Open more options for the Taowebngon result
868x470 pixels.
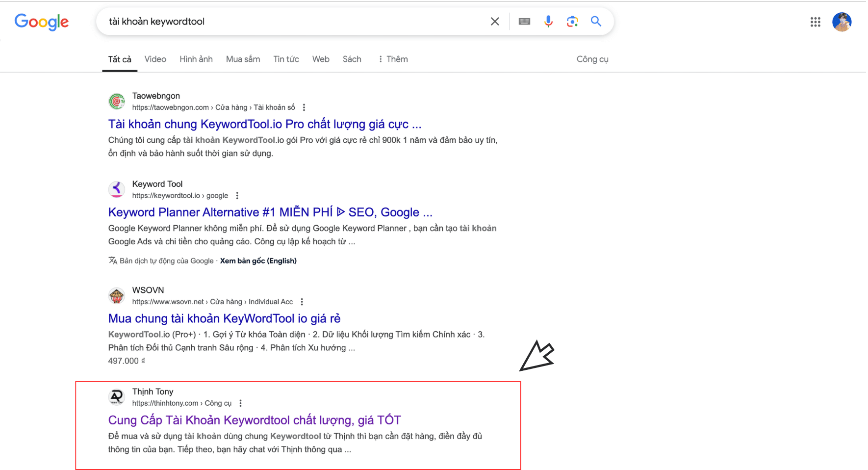[x=304, y=107]
